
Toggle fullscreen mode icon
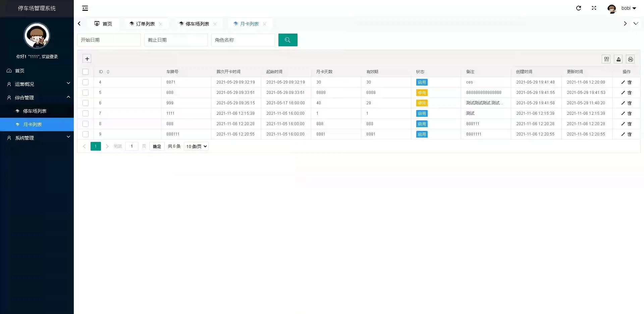point(594,8)
